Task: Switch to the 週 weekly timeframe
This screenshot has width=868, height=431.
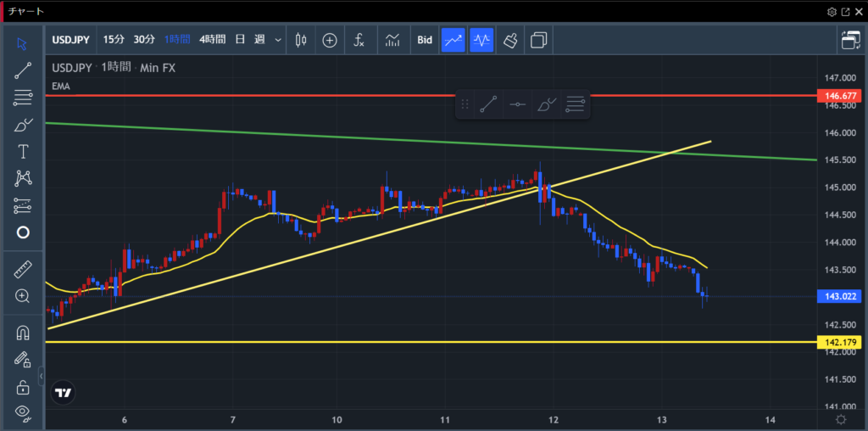Action: point(259,40)
